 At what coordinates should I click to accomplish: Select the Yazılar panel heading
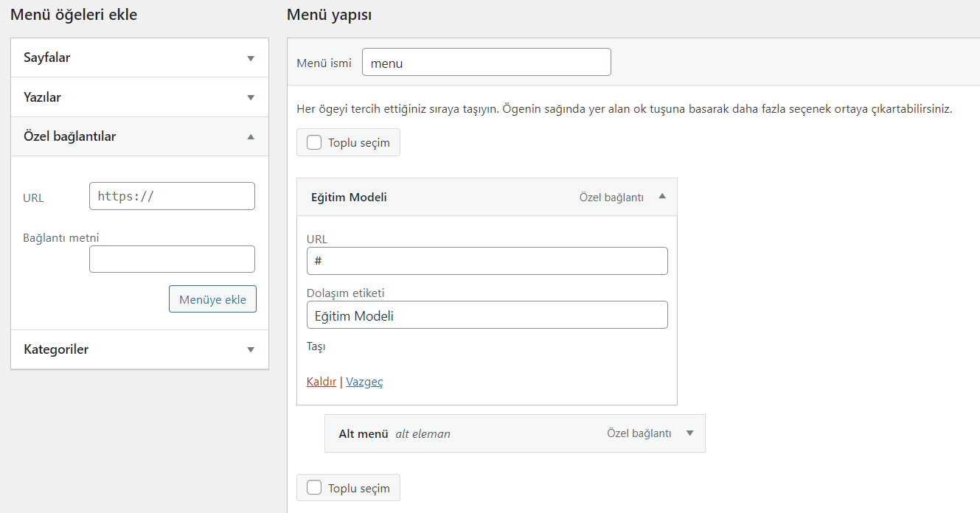point(42,97)
